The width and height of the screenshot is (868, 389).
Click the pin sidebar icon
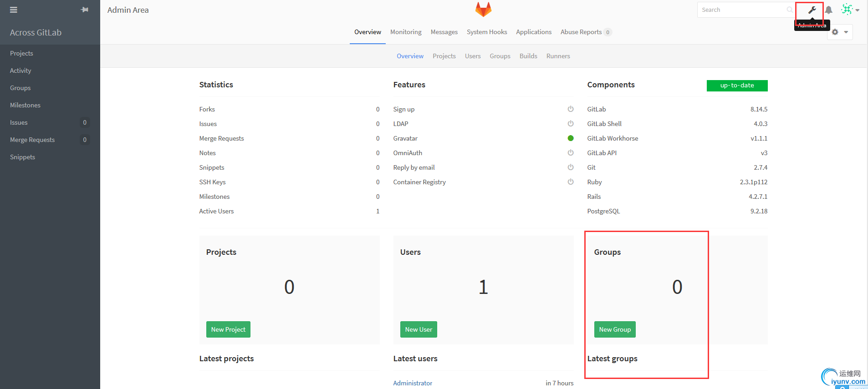85,10
